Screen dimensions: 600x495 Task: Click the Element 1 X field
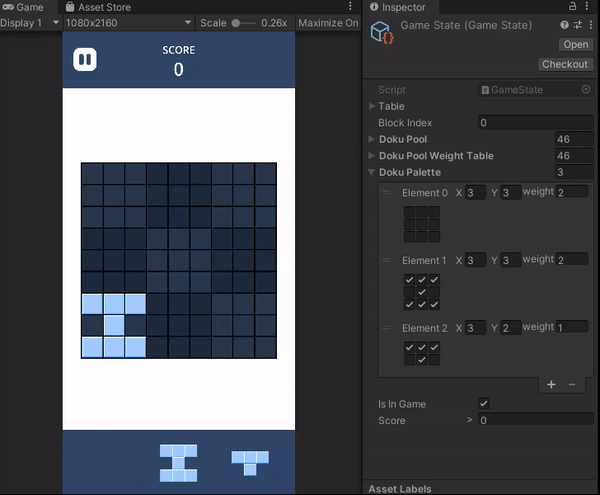coord(475,260)
